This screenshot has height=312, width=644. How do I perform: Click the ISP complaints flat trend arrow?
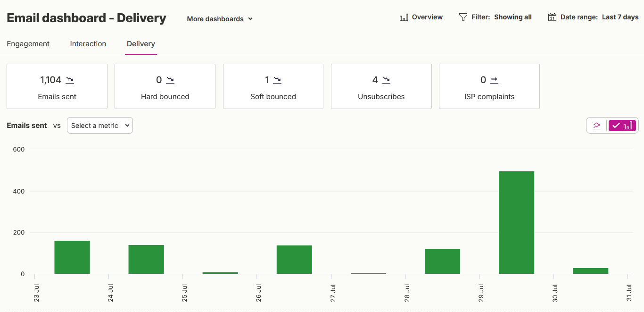(x=494, y=80)
